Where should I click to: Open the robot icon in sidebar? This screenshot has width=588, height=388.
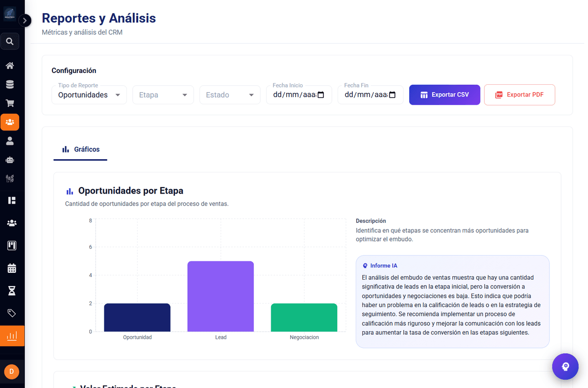(x=10, y=160)
